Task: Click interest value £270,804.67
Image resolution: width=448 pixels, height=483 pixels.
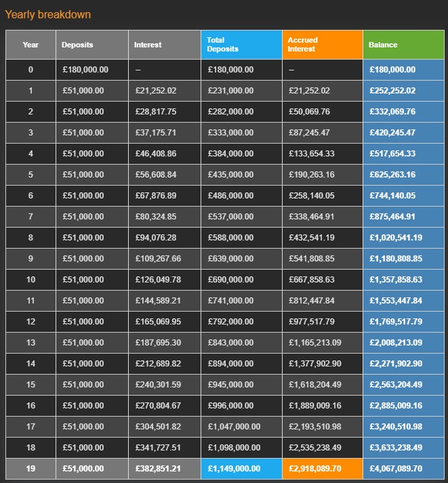Action: (158, 406)
